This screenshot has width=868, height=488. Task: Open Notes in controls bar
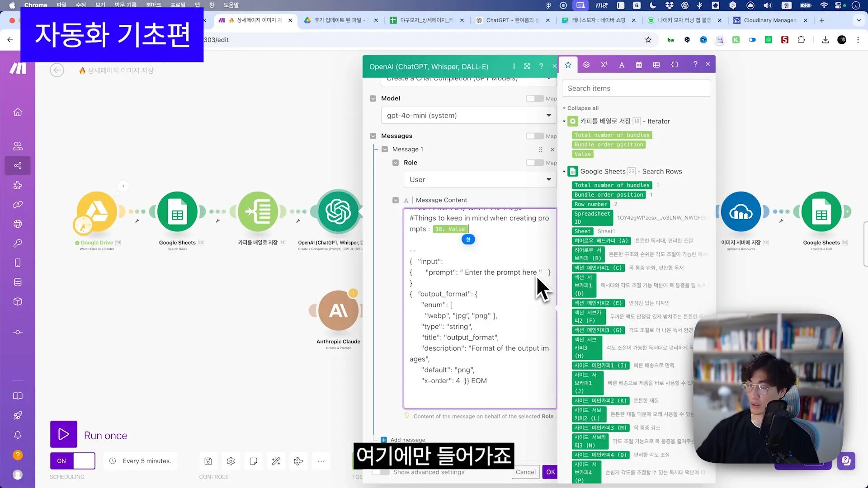pos(253,461)
